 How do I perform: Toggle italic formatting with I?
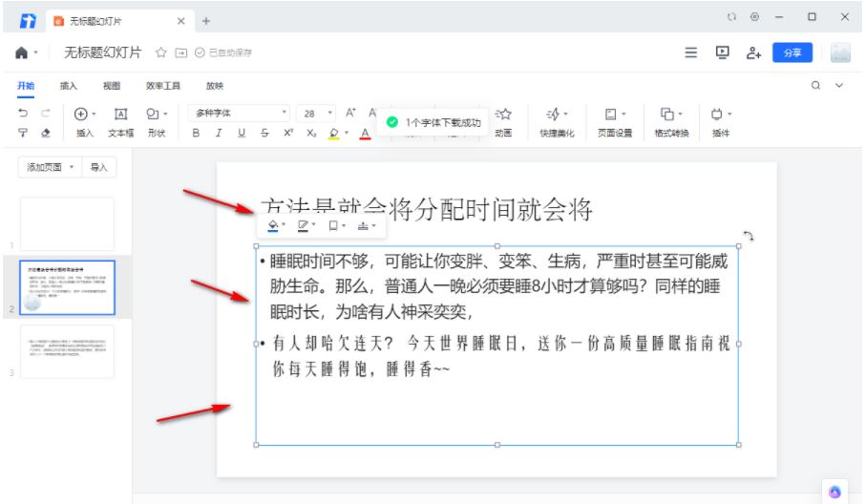point(219,133)
